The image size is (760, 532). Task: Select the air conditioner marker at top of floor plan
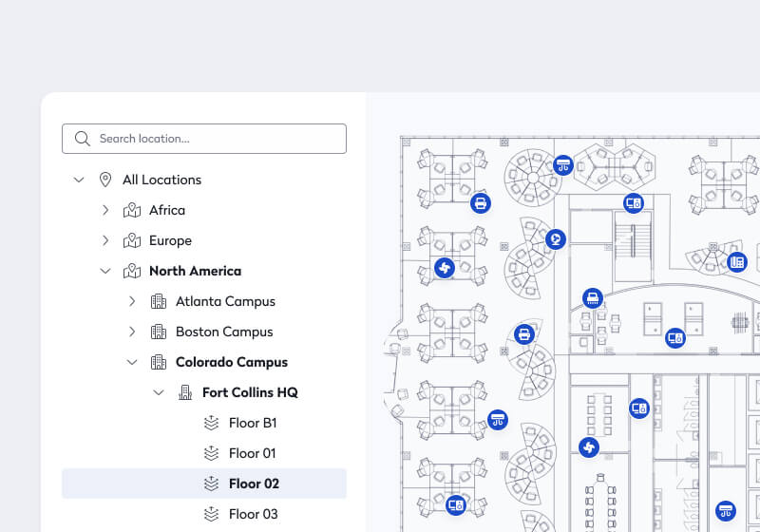(x=563, y=164)
